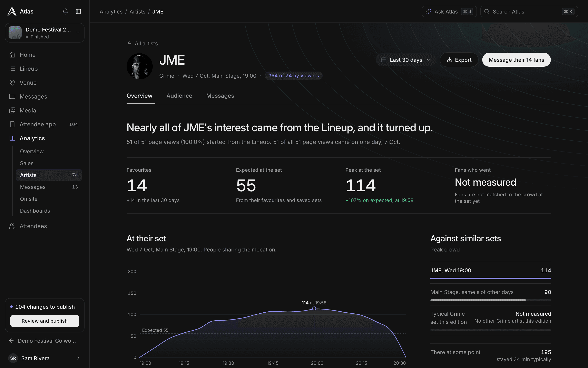Viewport: 588px width, 368px height.
Task: Toggle the sidebar collapse icon
Action: tap(78, 11)
